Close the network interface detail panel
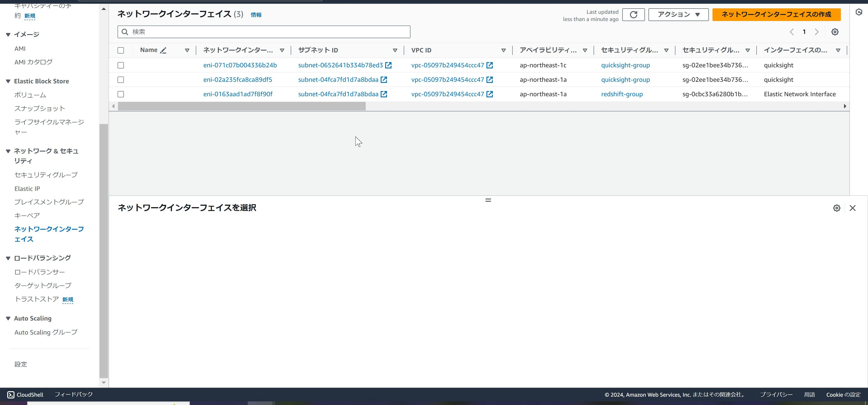 (x=852, y=208)
